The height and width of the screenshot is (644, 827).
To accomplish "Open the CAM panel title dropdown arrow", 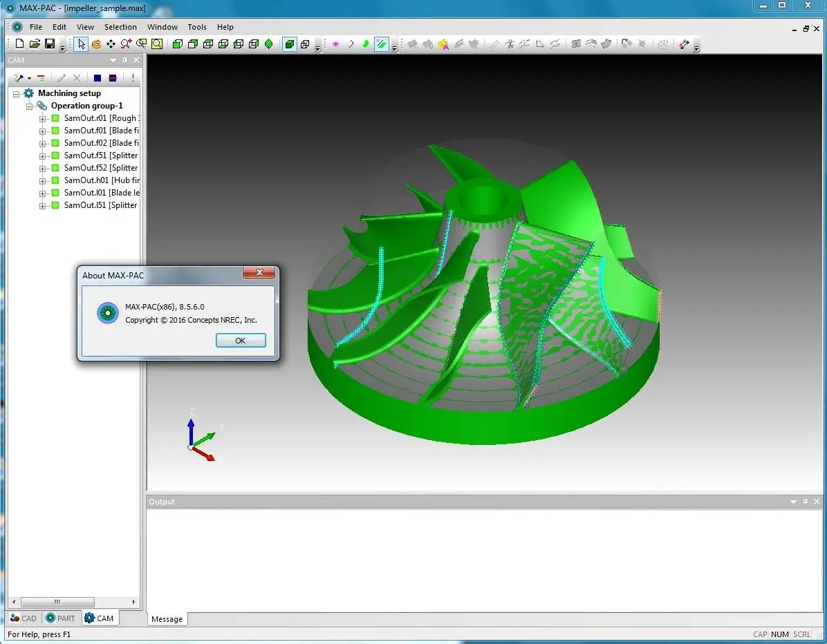I will pos(113,60).
